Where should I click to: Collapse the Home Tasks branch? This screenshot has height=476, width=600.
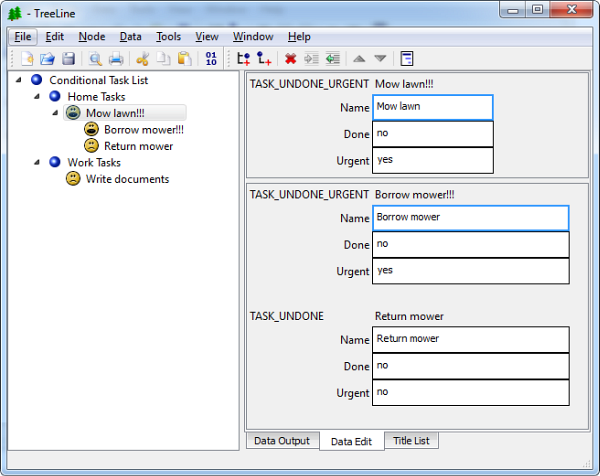click(37, 96)
